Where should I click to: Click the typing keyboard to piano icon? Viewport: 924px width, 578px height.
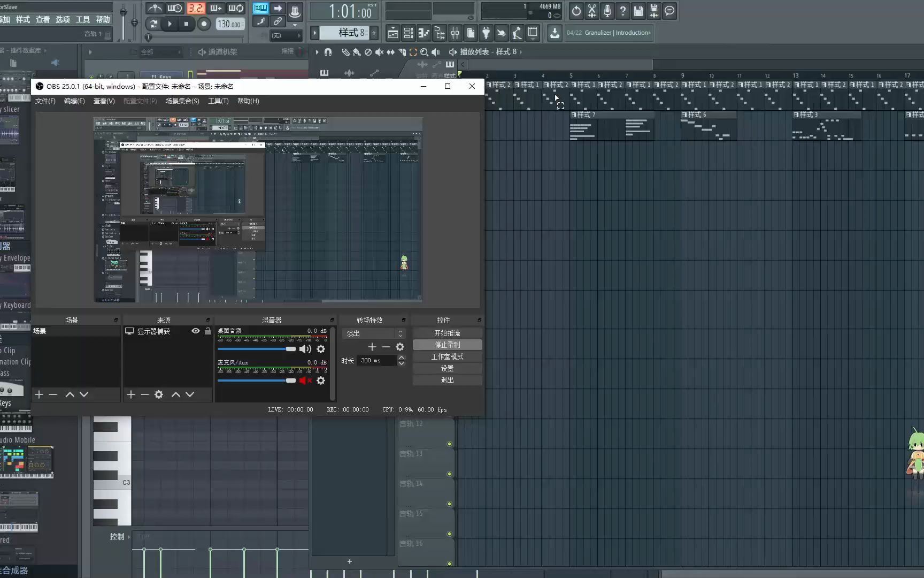pyautogui.click(x=260, y=8)
